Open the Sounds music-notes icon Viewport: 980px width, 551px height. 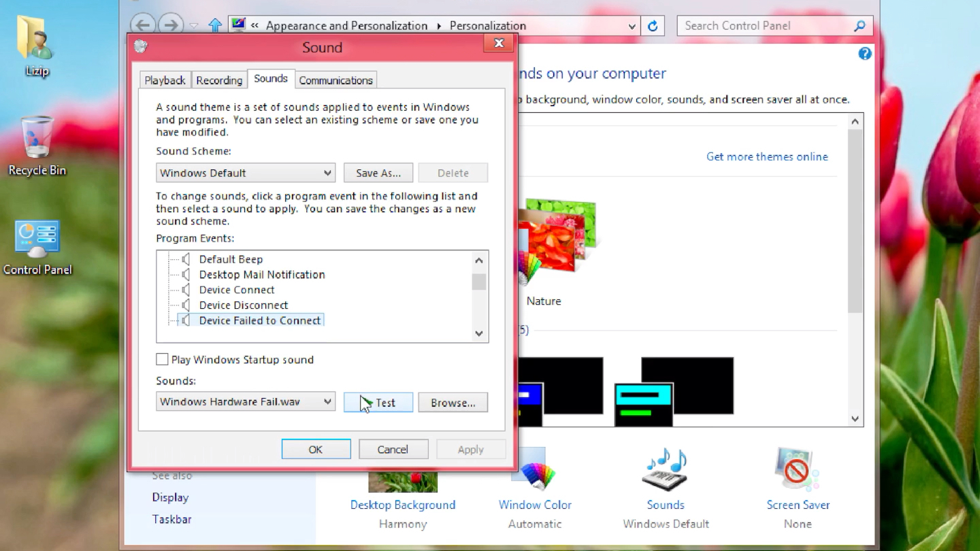tap(665, 470)
